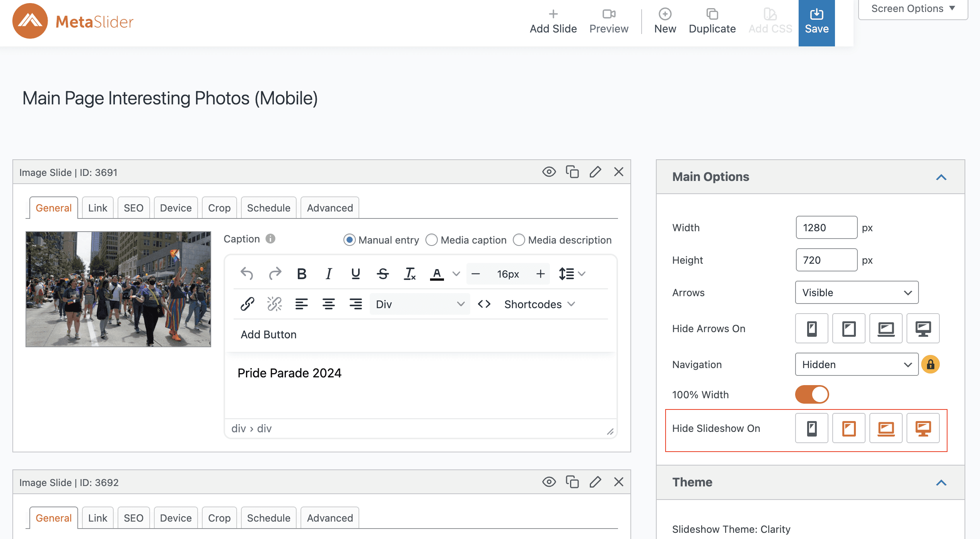
Task: Open the Crop tab of slide 3692
Action: pyautogui.click(x=219, y=518)
